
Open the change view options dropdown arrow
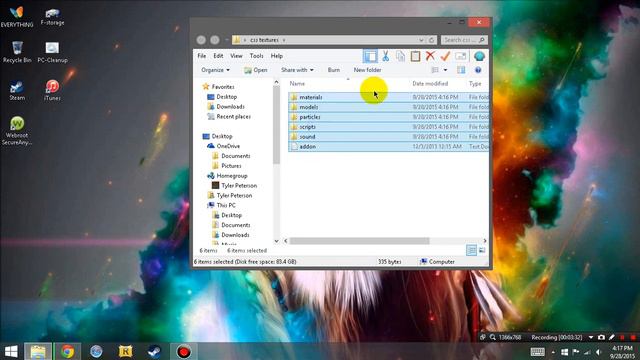coord(445,70)
